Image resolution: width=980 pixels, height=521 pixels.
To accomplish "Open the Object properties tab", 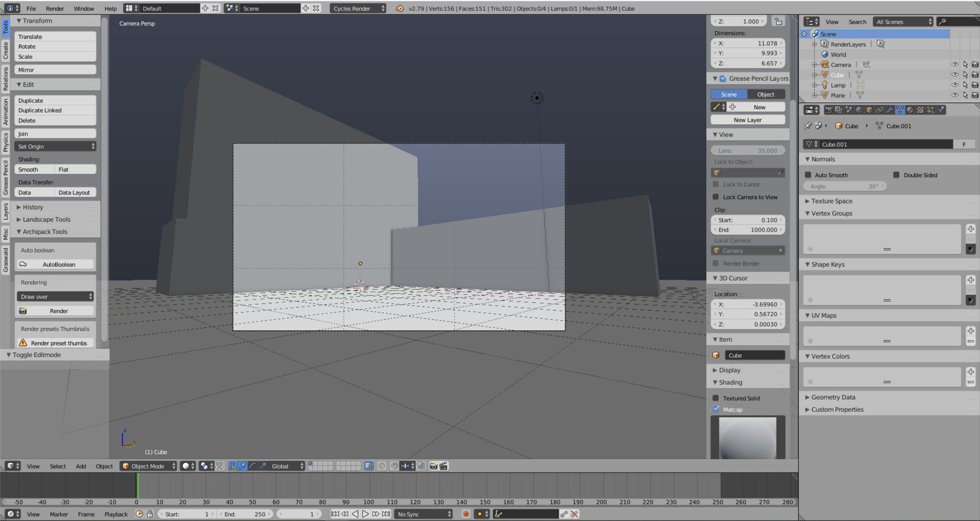I will point(869,110).
